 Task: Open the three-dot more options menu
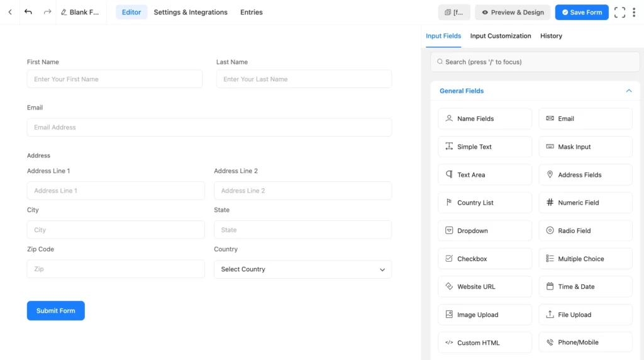point(634,13)
